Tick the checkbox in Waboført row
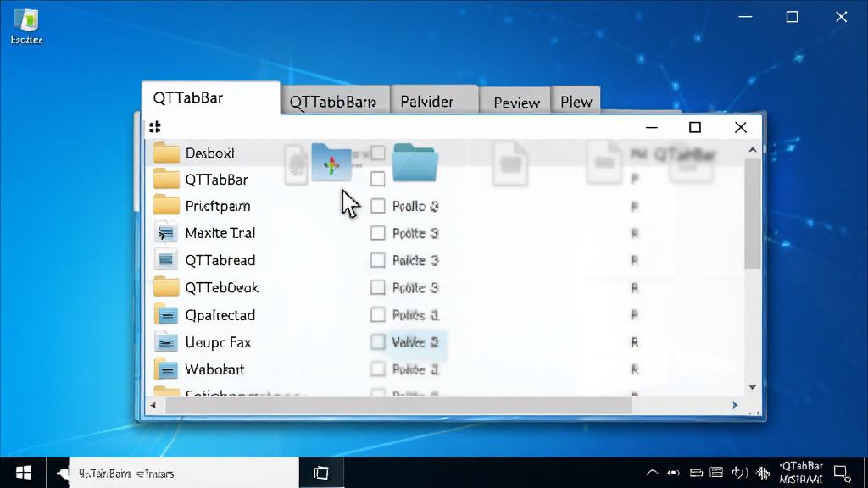The image size is (868, 488). (377, 369)
